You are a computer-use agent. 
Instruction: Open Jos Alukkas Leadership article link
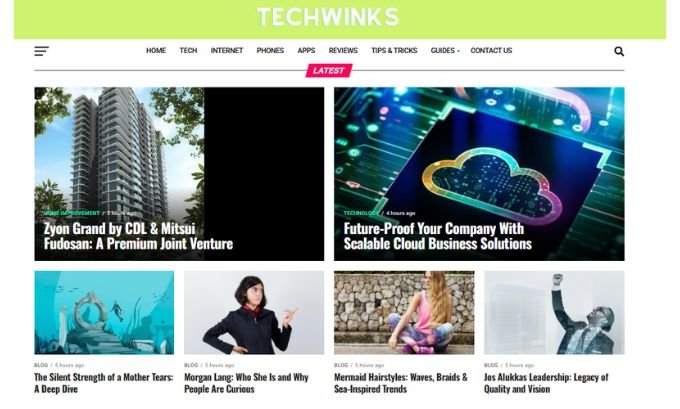click(x=546, y=383)
